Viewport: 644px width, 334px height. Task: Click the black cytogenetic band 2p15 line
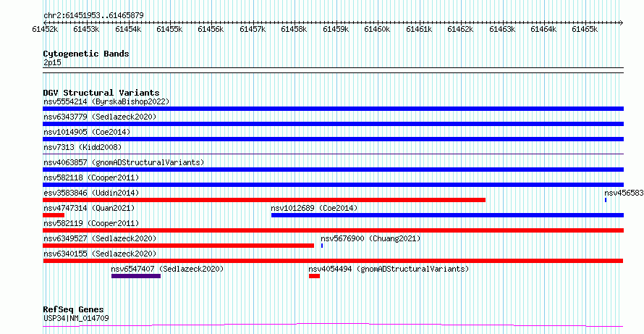pos(333,70)
